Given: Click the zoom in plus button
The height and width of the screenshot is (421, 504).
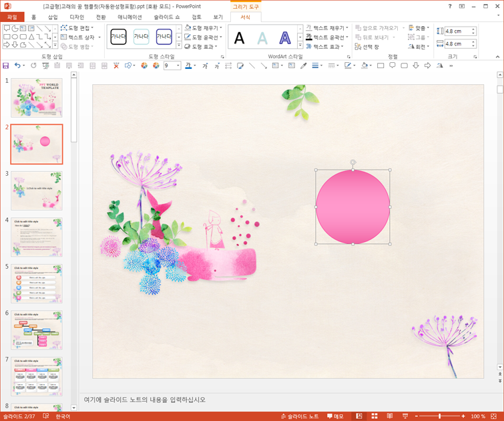Looking at the screenshot, I should pos(463,416).
